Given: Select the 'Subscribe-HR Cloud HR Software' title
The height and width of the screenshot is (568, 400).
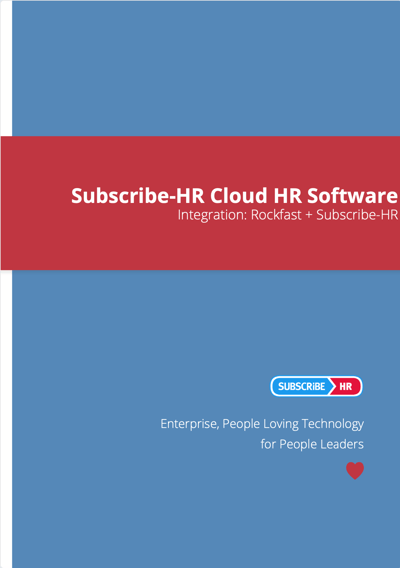Looking at the screenshot, I should coord(234,196).
